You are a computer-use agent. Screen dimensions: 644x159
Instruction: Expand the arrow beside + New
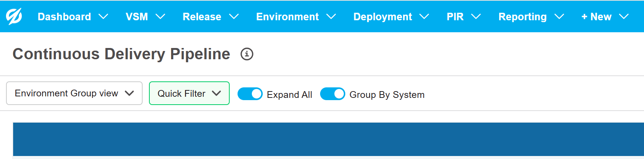point(624,17)
